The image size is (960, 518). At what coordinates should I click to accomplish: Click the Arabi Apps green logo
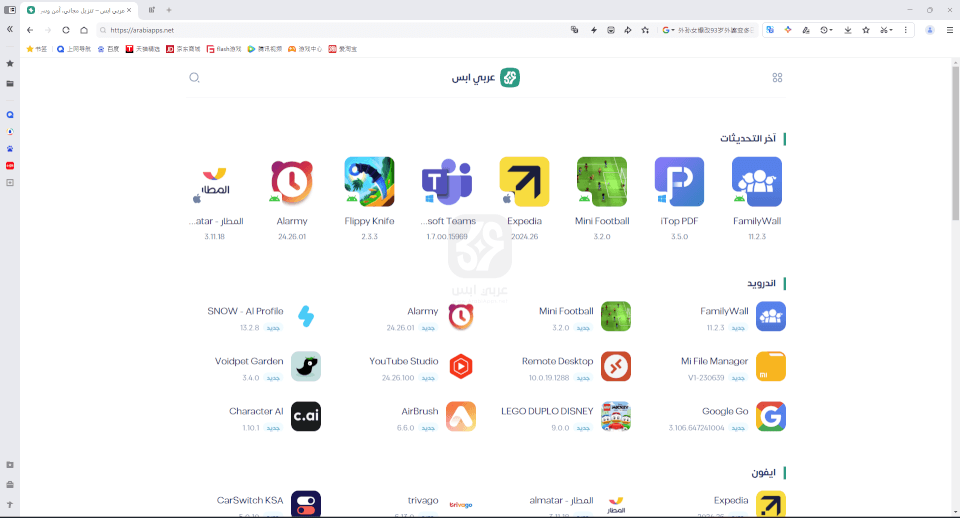point(509,78)
